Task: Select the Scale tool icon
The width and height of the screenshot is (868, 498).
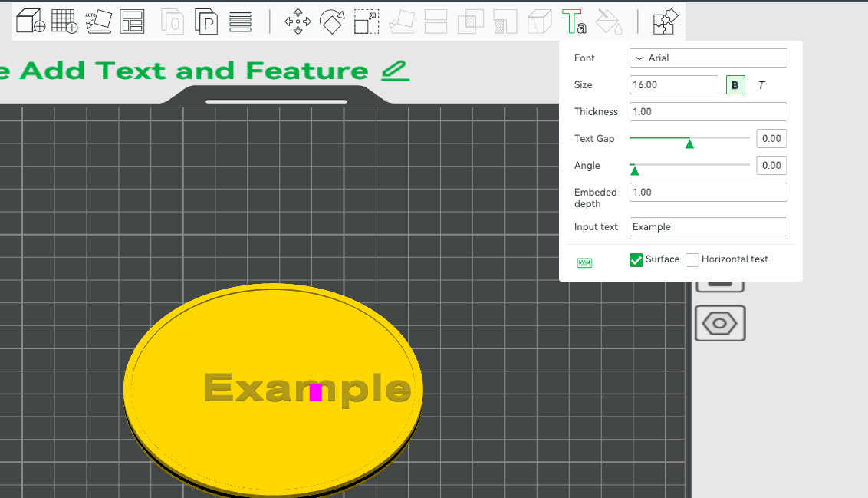Action: tap(367, 21)
